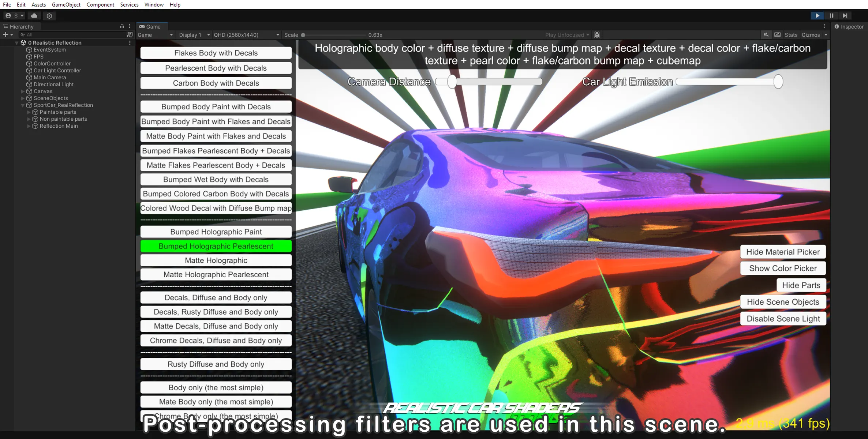Switch to the Inspector tab
Screen dimensions: 868x439
[849, 27]
